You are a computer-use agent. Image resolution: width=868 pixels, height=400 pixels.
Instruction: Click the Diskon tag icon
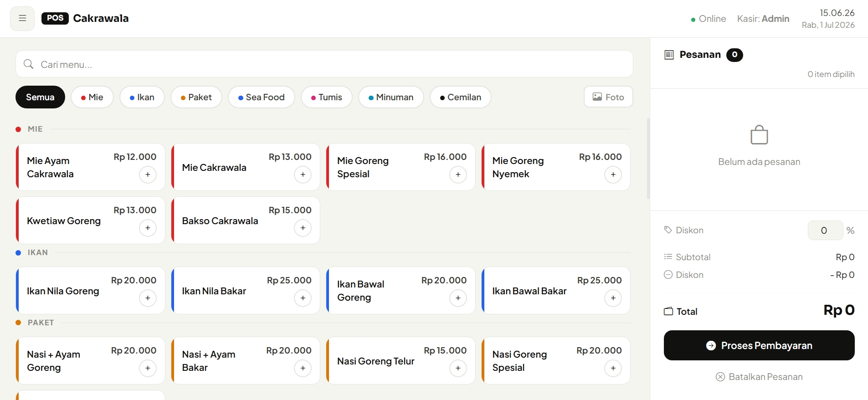tap(668, 230)
